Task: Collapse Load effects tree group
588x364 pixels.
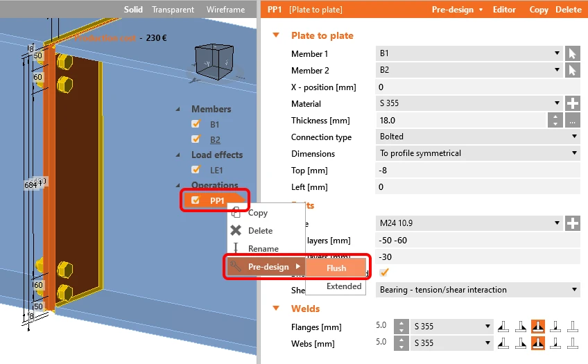Action: [178, 155]
